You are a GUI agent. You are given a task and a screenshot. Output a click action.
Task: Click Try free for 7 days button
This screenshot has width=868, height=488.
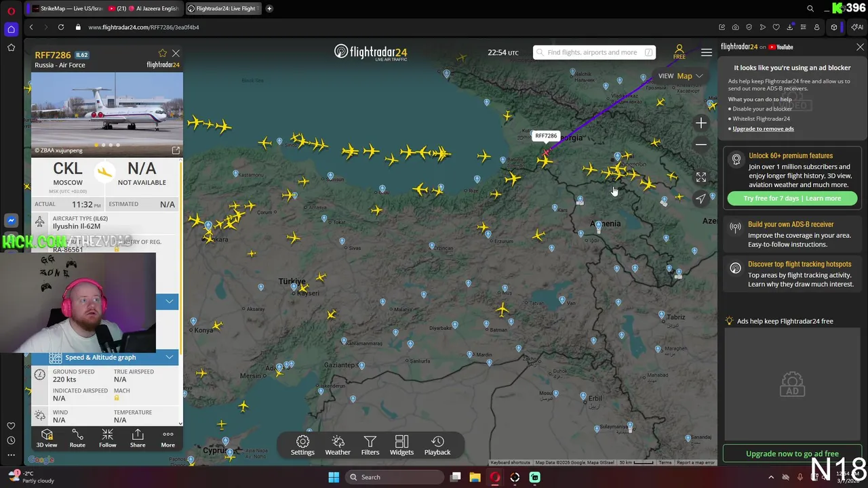[x=792, y=198]
